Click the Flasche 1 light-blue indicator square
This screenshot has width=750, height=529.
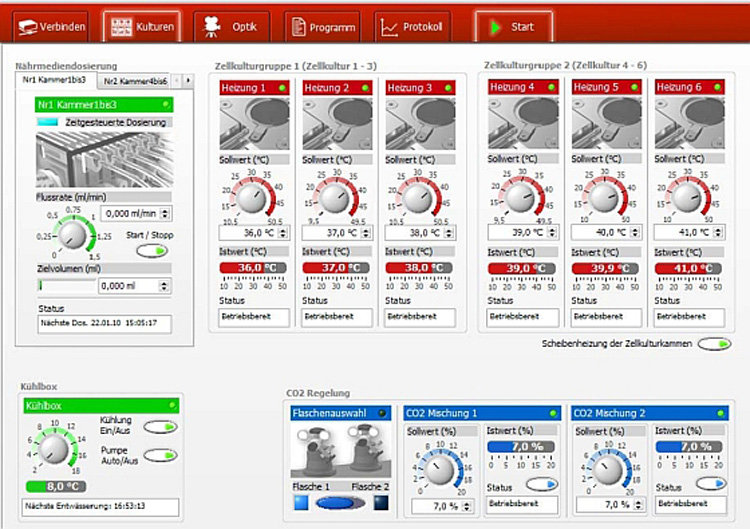click(301, 503)
